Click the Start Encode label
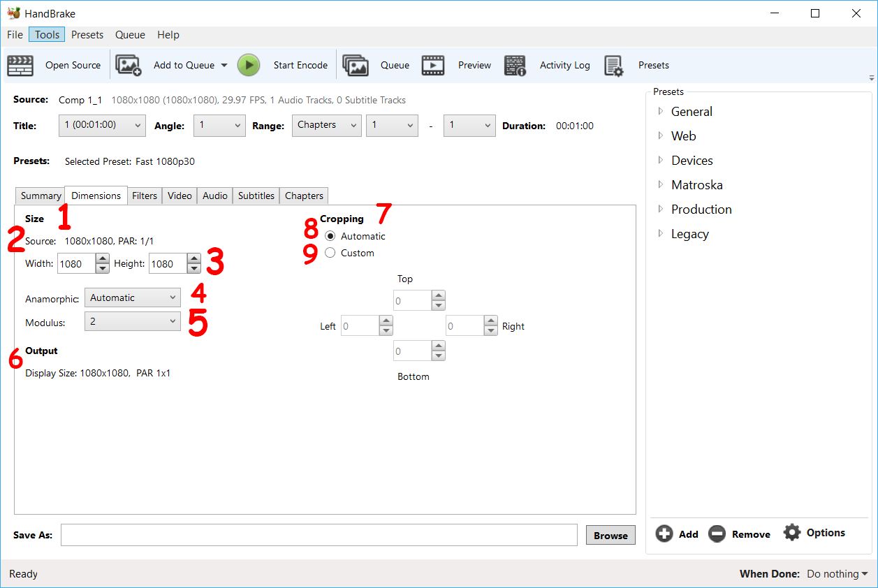878x588 pixels. click(x=300, y=65)
